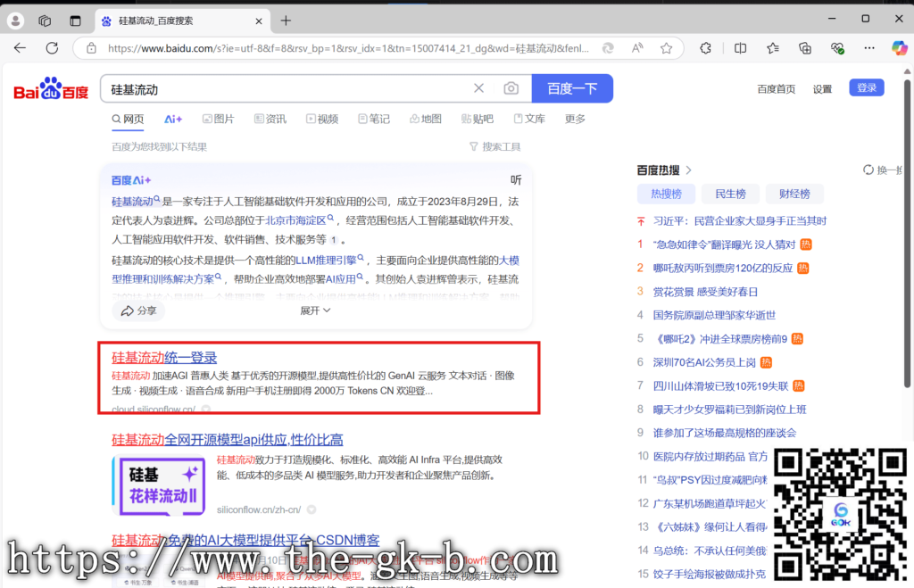View site info lock icon in address bar
Screen dimensions: 914x588
(x=92, y=48)
